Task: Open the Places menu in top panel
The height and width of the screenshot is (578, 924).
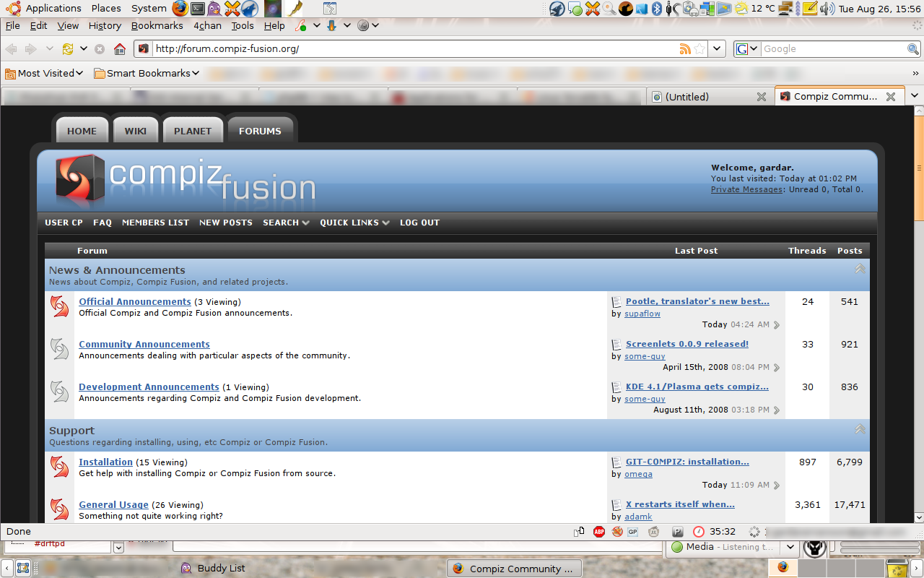Action: 106,9
